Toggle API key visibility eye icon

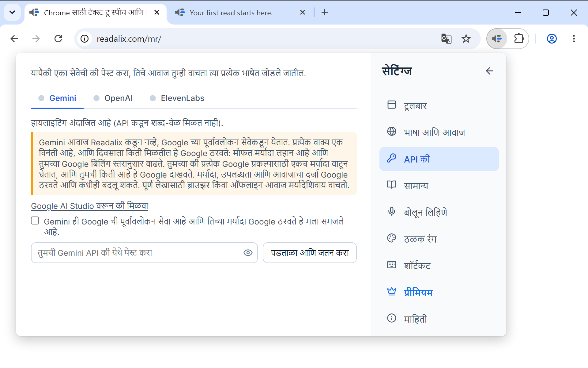click(x=248, y=253)
